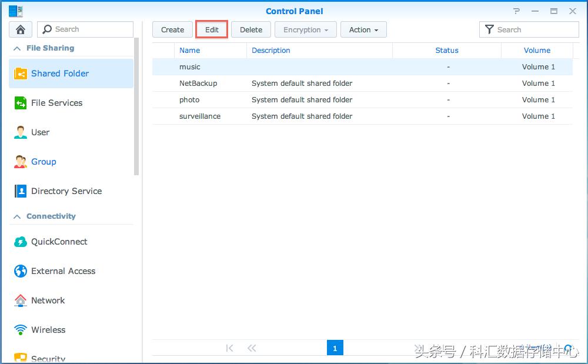Image resolution: width=588 pixels, height=364 pixels.
Task: Open Shared Folder via its folder icon
Action: [x=21, y=74]
